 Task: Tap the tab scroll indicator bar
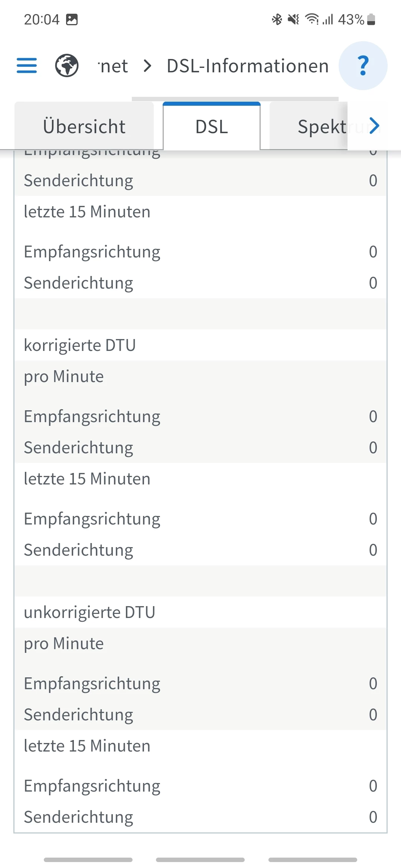(x=235, y=99)
